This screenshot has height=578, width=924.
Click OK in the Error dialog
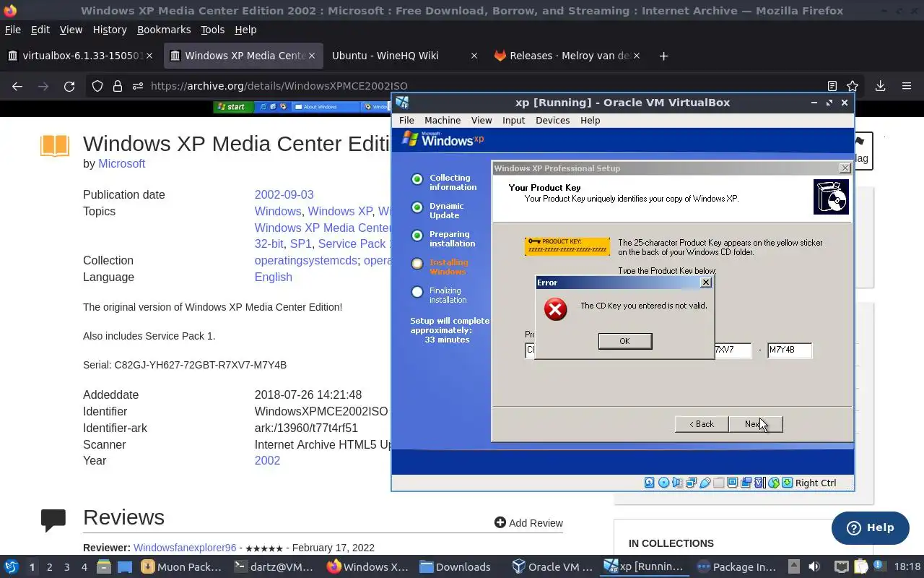pyautogui.click(x=625, y=341)
